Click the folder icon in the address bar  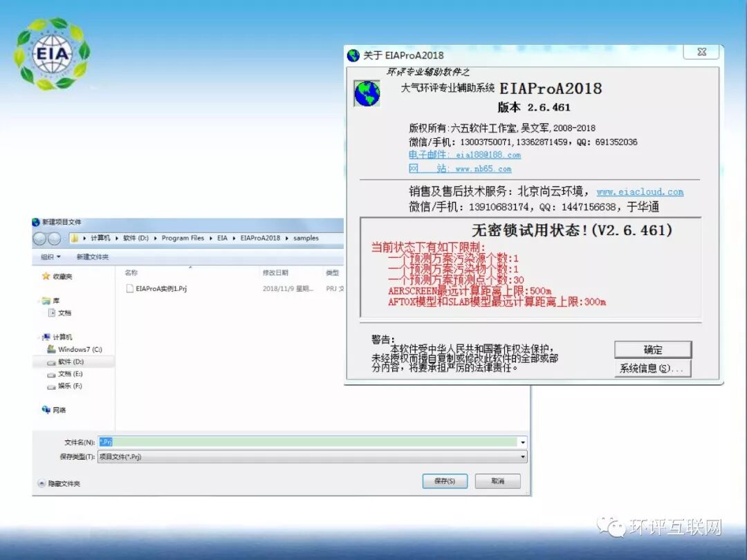coord(74,238)
